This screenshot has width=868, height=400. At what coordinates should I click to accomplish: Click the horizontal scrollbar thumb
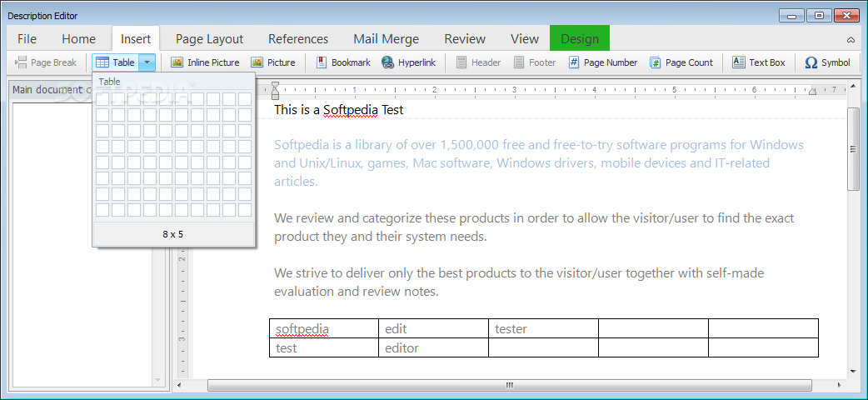(x=509, y=385)
